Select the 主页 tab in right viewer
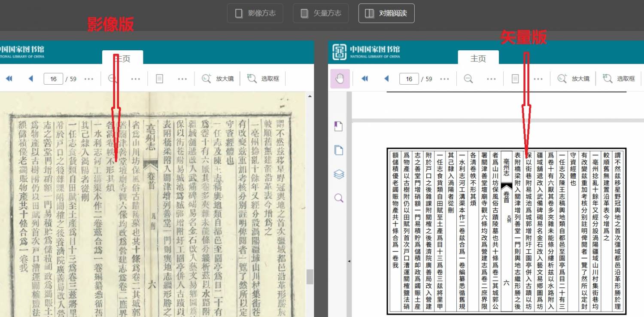 tap(478, 58)
